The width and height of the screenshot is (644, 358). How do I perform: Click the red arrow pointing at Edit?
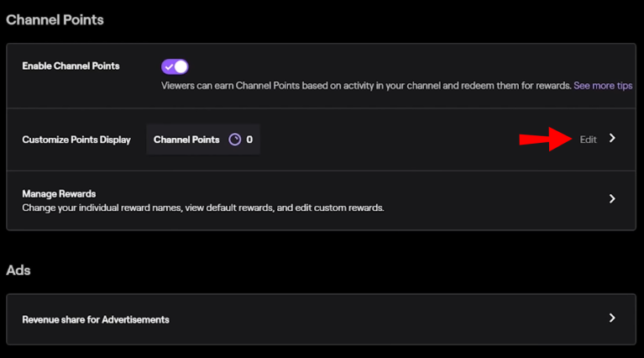pyautogui.click(x=546, y=140)
